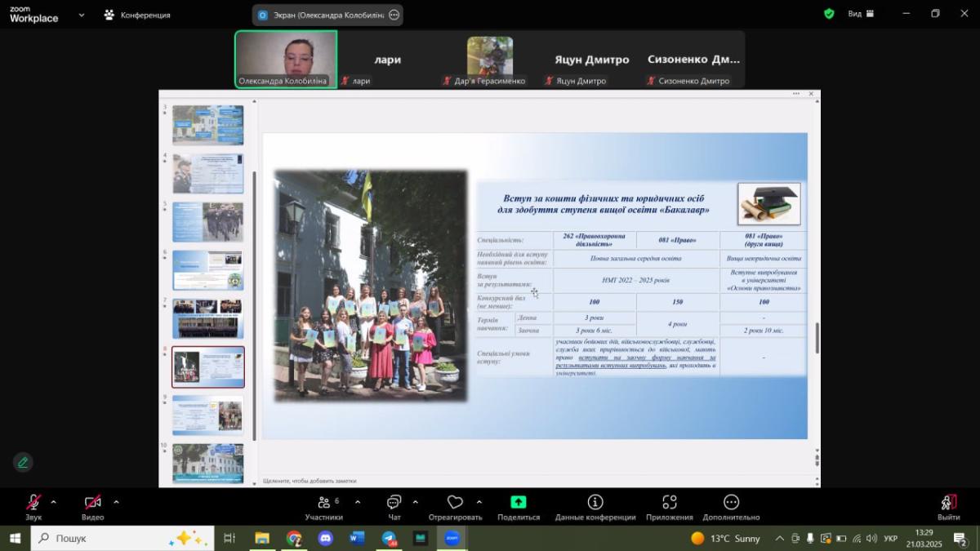Expand video options arrow next to Видео
The image size is (980, 551).
click(x=116, y=502)
